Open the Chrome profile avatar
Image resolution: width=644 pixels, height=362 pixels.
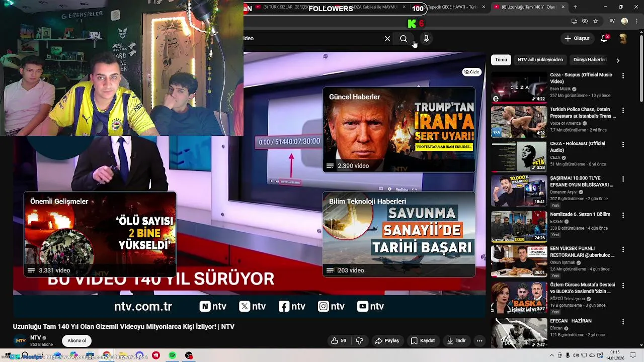coord(624,21)
